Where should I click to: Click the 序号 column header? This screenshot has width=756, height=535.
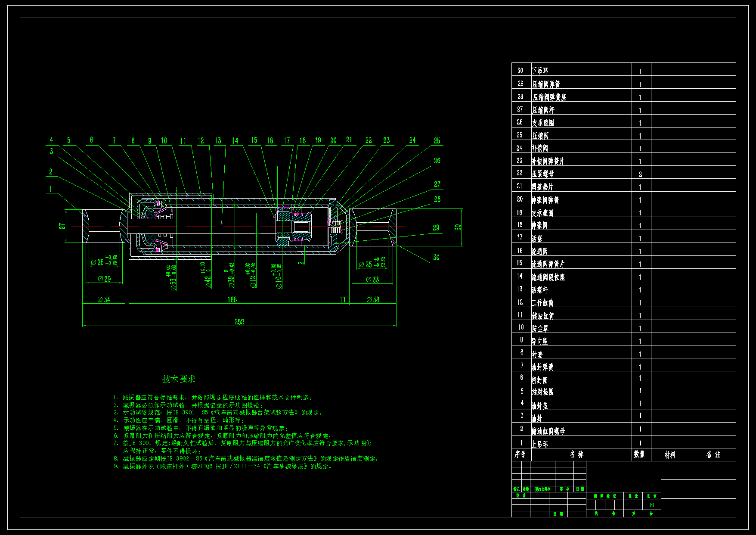(520, 454)
